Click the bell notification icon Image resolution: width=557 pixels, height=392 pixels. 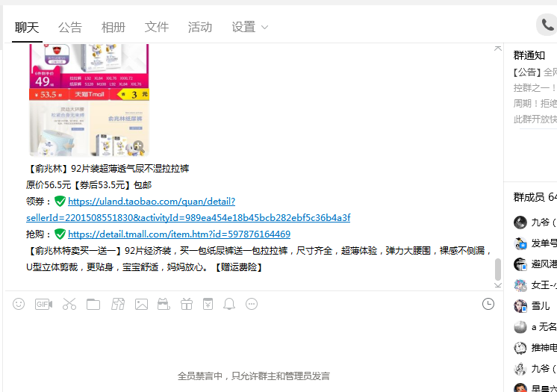(x=229, y=304)
